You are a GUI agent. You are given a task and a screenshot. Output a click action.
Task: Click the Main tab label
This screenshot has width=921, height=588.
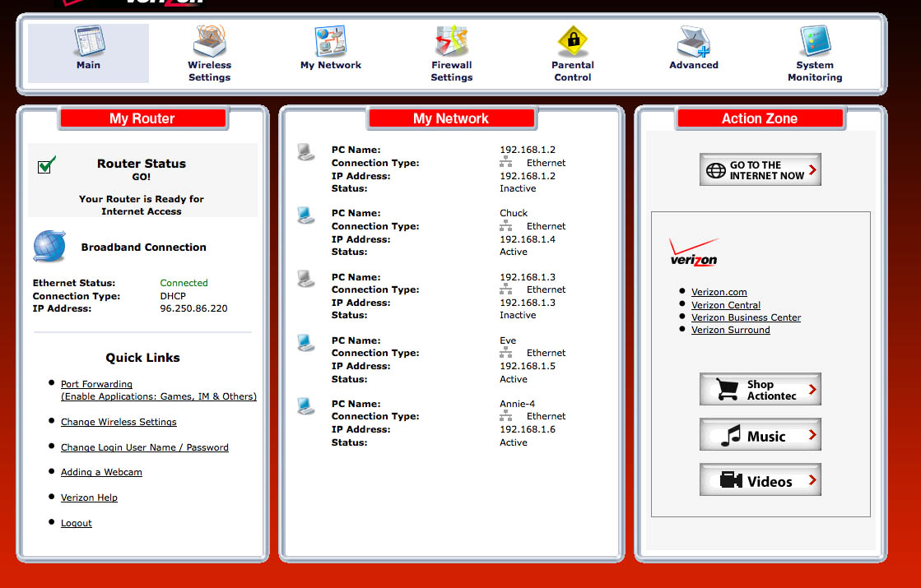(x=88, y=65)
